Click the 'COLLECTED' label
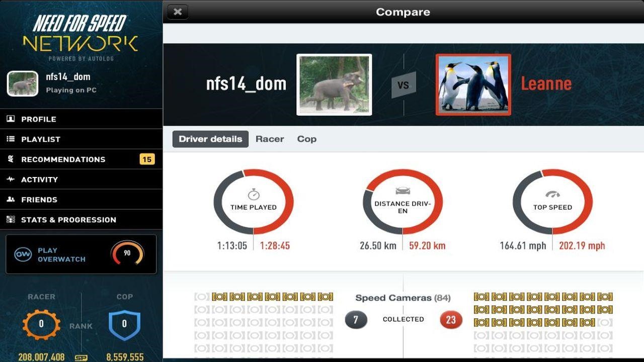 [x=403, y=319]
